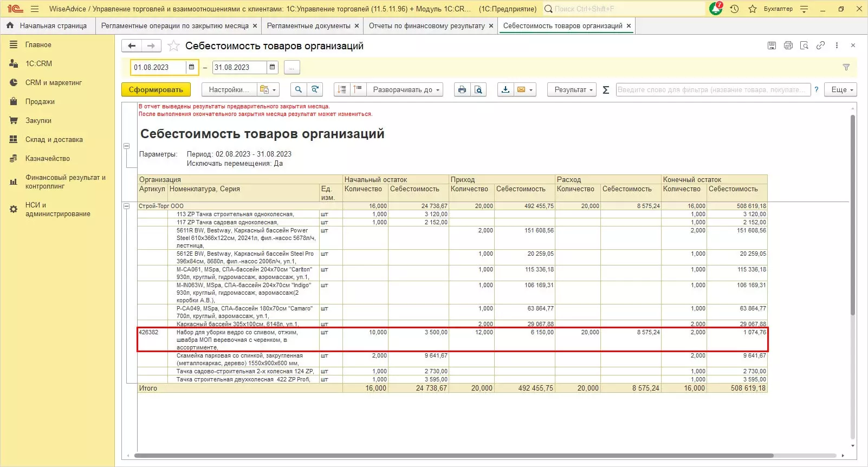Click the get link chain icon

point(820,46)
